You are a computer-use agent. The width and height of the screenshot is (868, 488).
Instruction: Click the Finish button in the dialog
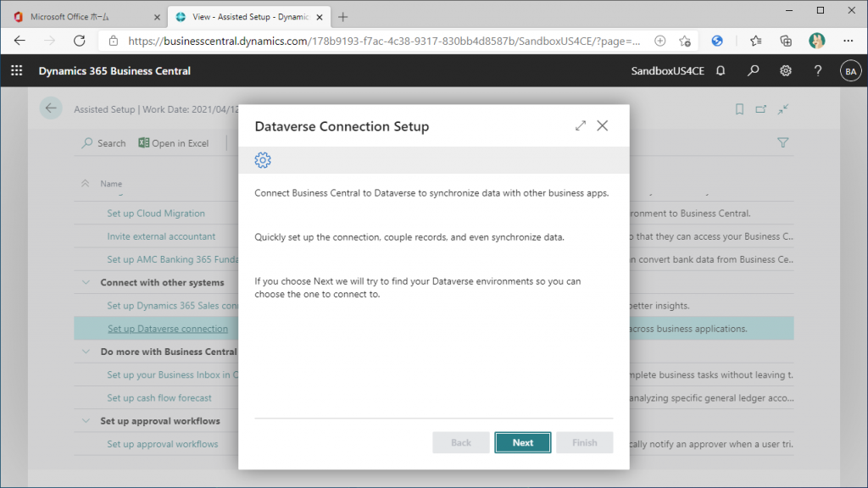click(585, 442)
